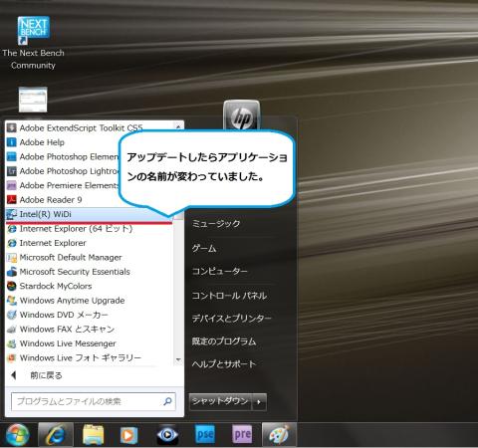Click the Adobe Premiere Elements list icon
Screen dimensions: 478x448
pyautogui.click(x=12, y=185)
